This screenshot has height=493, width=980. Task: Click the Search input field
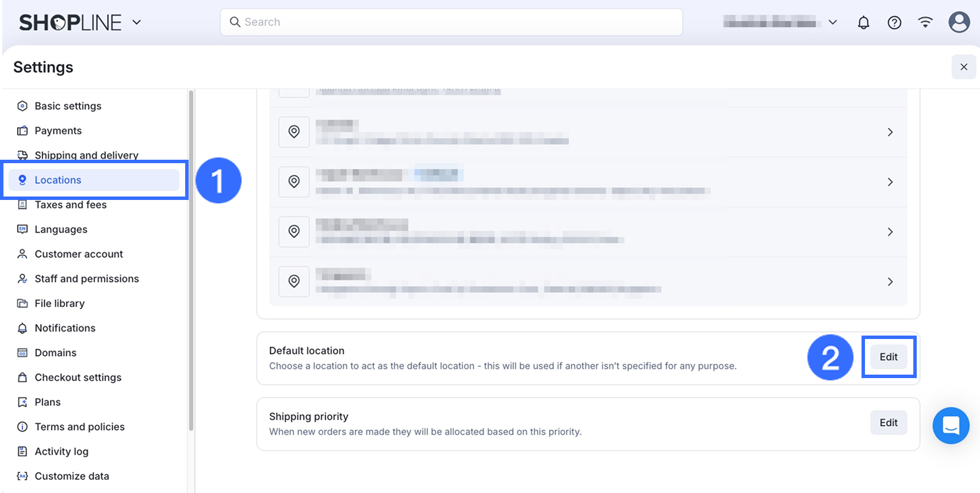[451, 22]
